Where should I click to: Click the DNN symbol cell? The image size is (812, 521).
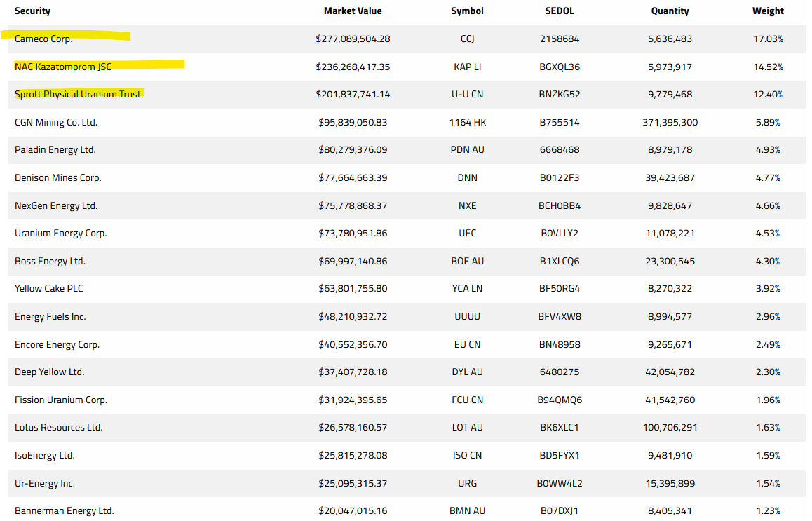point(467,177)
